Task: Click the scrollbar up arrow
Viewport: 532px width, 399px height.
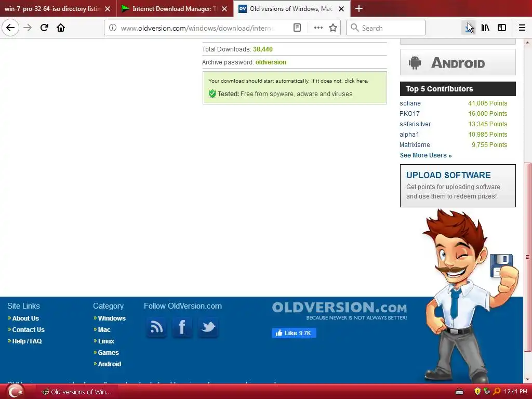Action: tap(527, 43)
